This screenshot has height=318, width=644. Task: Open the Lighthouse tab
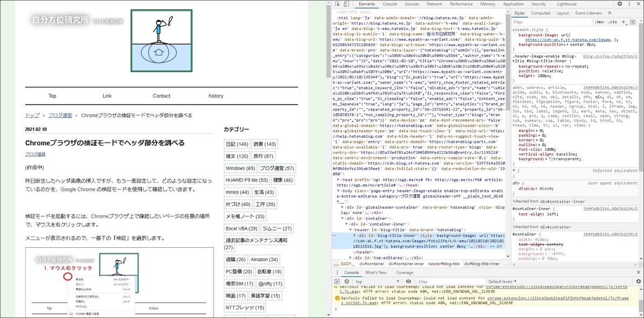click(566, 4)
